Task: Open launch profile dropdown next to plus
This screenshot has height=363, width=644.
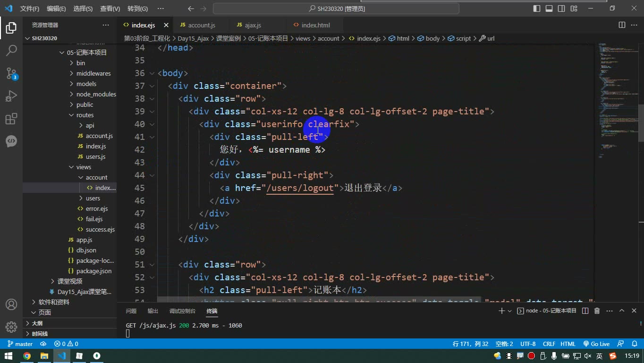Action: click(x=509, y=311)
